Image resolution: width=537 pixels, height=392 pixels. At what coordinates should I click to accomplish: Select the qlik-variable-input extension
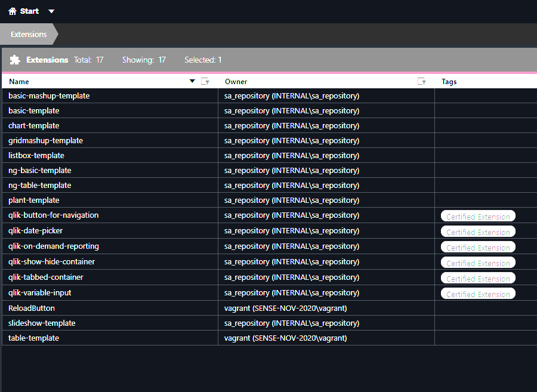click(x=40, y=293)
